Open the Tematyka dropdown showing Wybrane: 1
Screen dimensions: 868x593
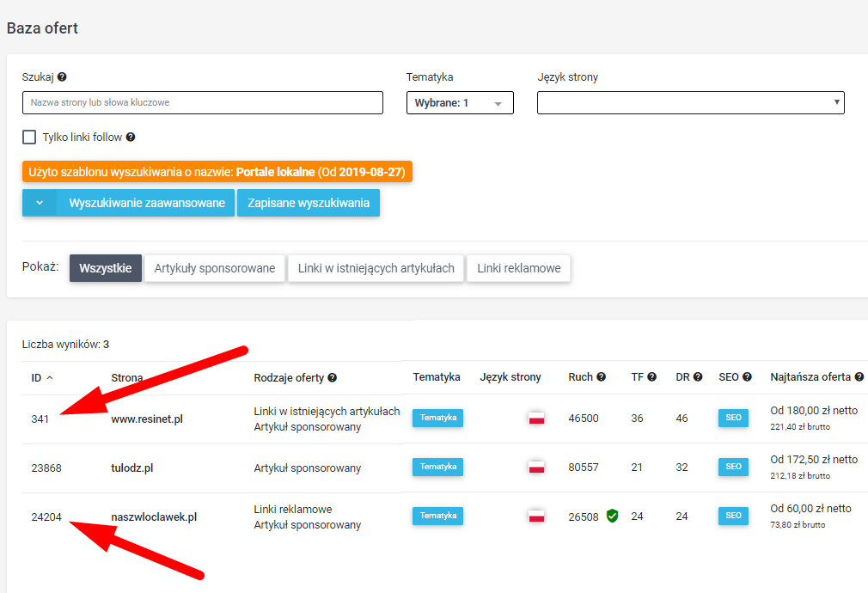460,103
